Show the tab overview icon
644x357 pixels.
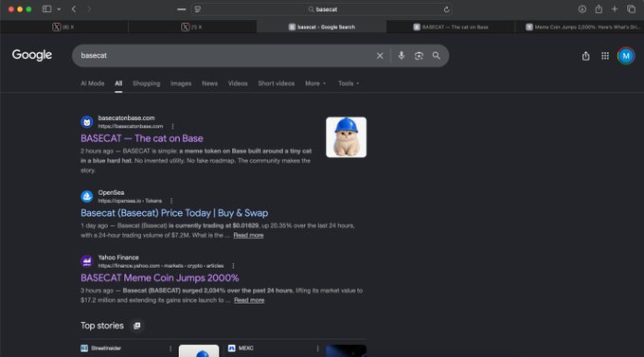point(632,9)
